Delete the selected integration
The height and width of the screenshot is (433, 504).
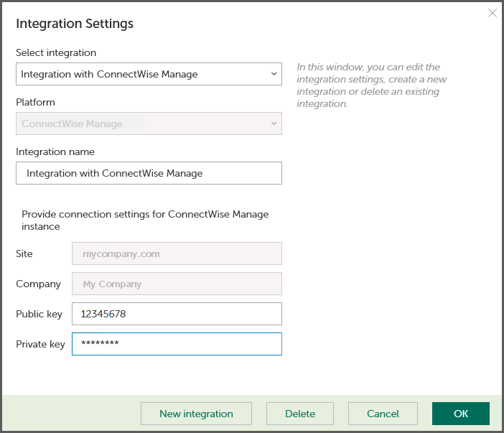point(300,414)
